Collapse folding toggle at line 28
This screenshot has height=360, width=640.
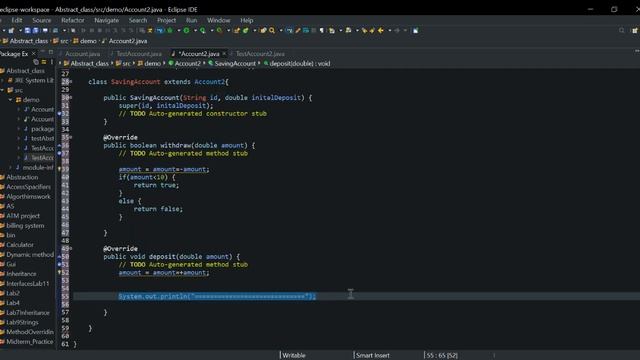[71, 82]
